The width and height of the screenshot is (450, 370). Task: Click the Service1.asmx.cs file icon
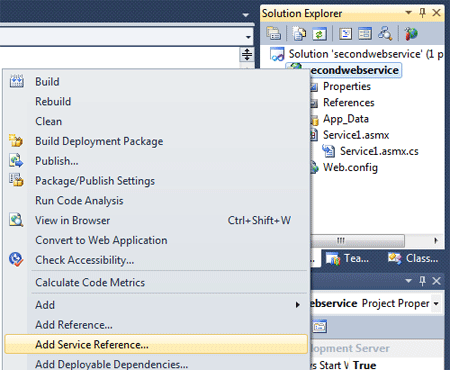pos(328,151)
